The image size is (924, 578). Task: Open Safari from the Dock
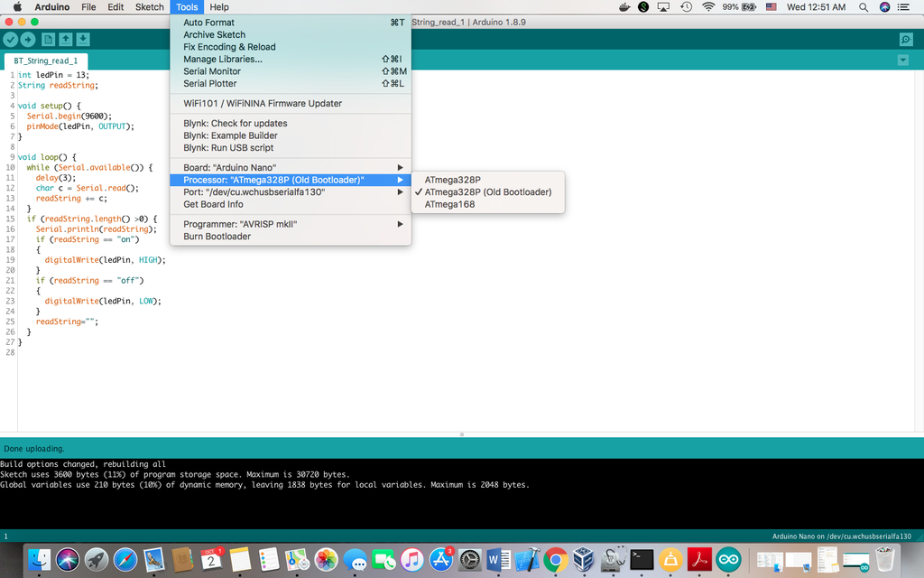[125, 559]
